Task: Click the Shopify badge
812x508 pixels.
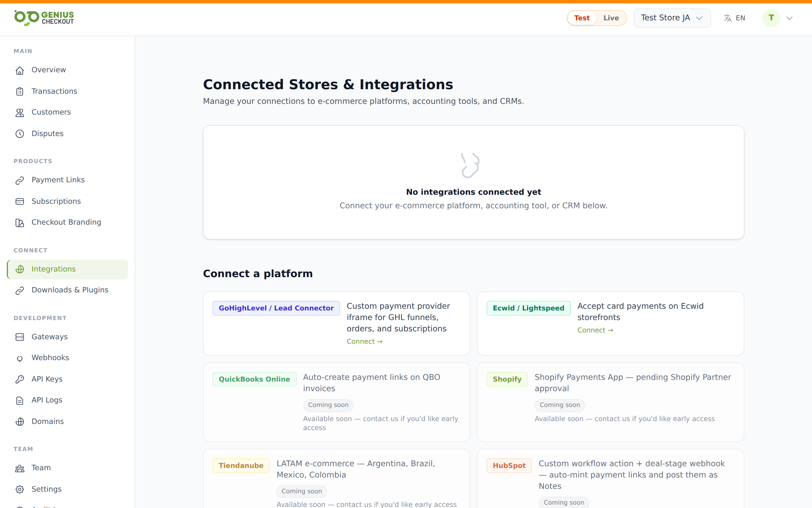Action: (507, 379)
